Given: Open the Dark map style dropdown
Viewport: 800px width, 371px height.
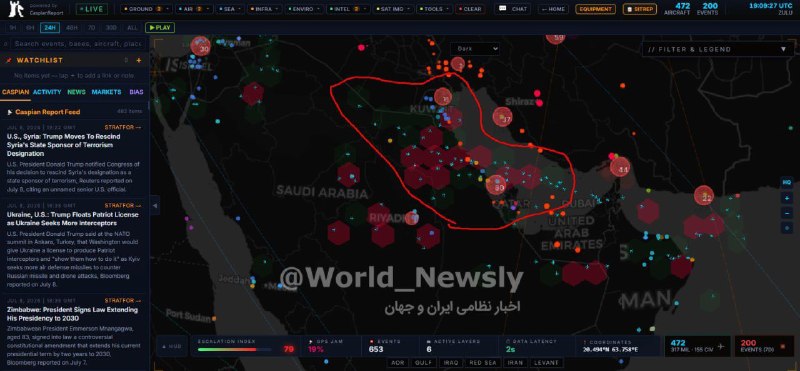Looking at the screenshot, I should (x=474, y=48).
